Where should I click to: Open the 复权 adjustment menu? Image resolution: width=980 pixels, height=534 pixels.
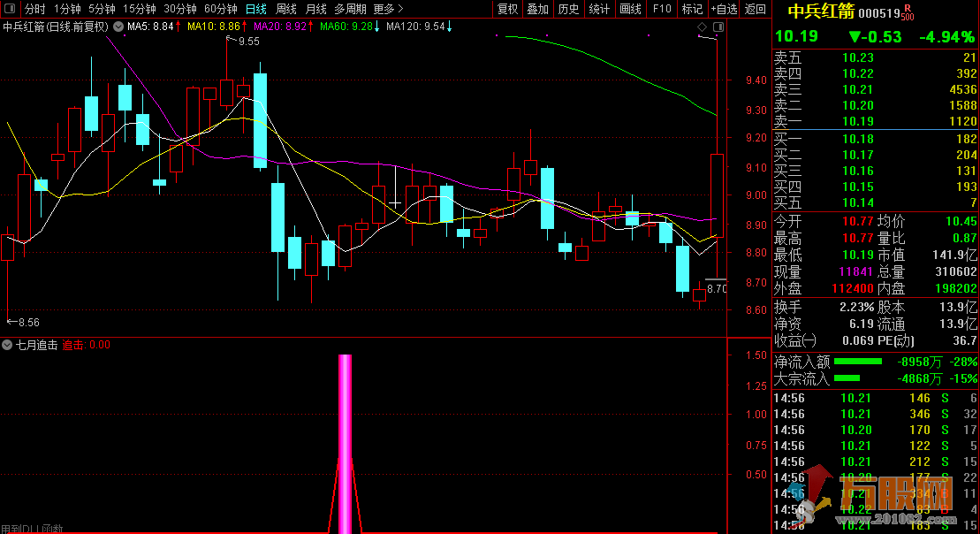tap(507, 9)
